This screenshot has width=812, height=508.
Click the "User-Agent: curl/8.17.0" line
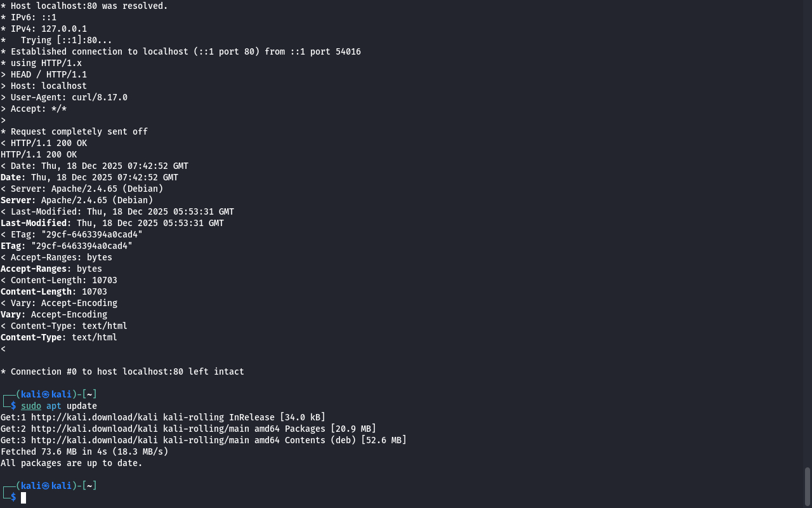69,97
